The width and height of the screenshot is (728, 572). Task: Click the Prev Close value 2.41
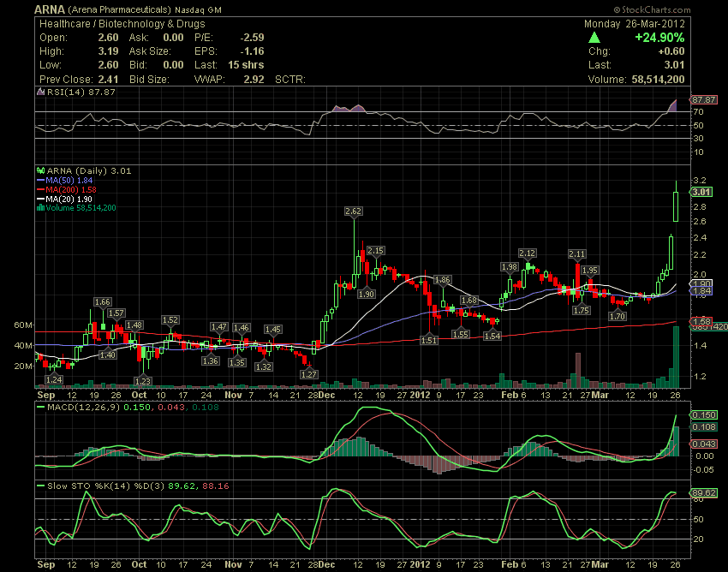click(x=108, y=80)
